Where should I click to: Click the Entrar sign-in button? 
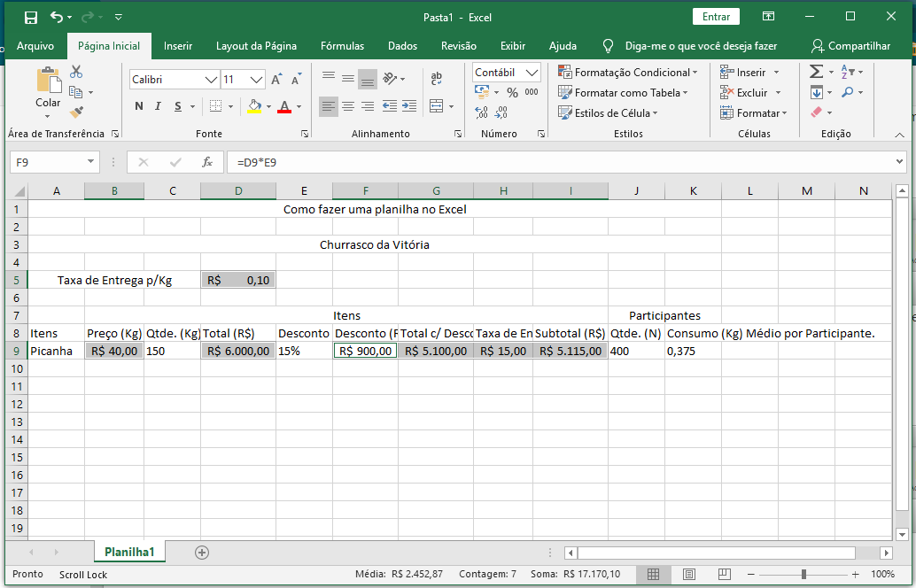[716, 17]
